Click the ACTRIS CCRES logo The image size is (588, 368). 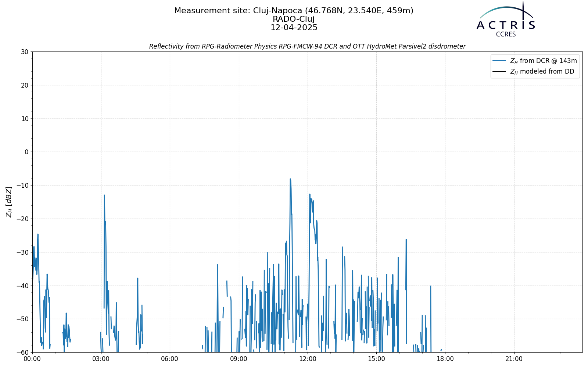click(x=506, y=19)
